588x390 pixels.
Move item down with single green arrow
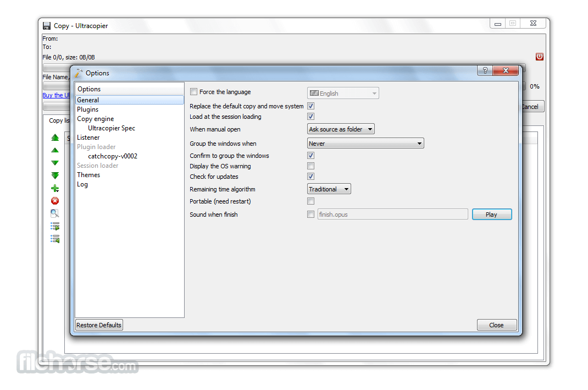55,163
